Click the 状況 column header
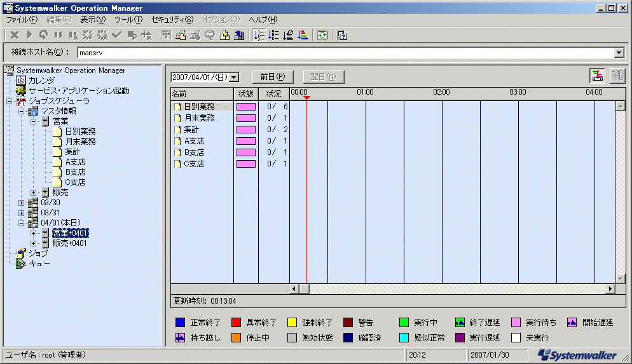 pos(273,94)
